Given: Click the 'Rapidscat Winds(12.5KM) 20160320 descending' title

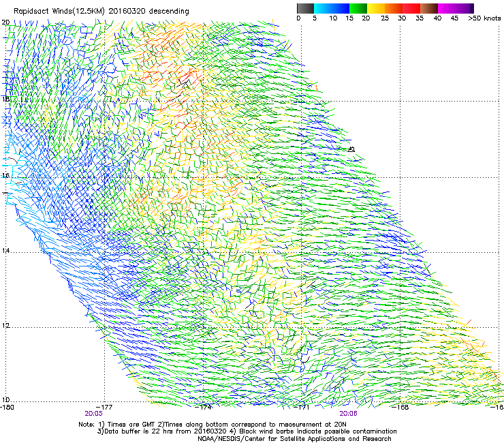Looking at the screenshot, I should coord(101,12).
